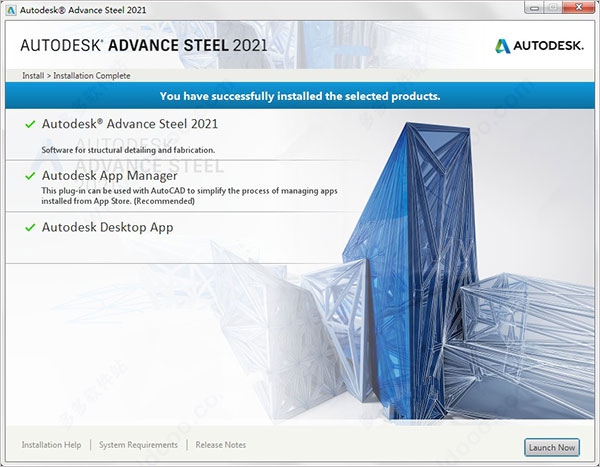The width and height of the screenshot is (600, 467).
Task: Click the green checkmark beside Autodesk Desktop App
Action: (30, 227)
